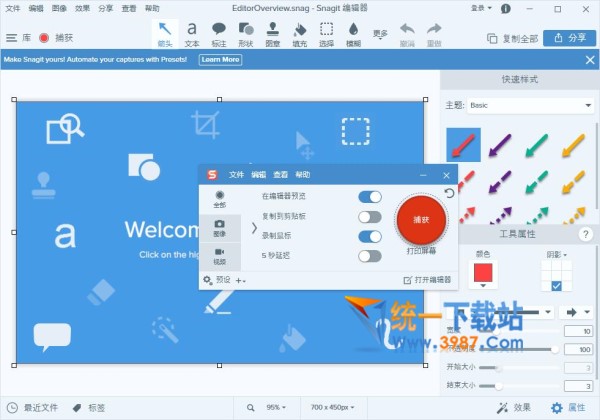This screenshot has width=600, height=420.
Task: Click the big red Capture button
Action: [x=421, y=220]
